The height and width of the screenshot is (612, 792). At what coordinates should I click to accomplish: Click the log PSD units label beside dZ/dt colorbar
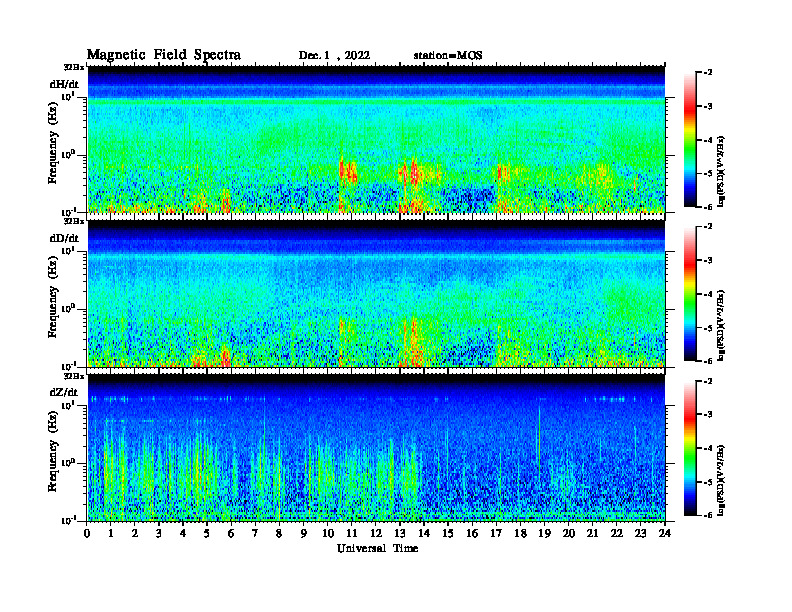pyautogui.click(x=722, y=480)
